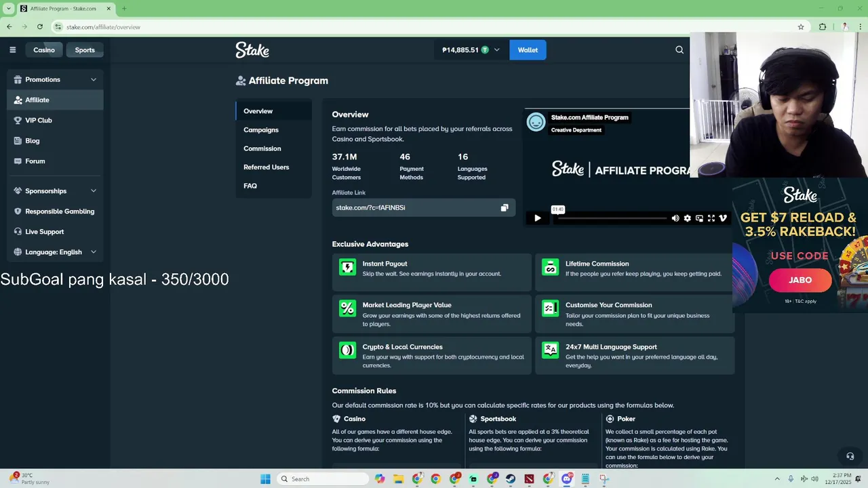Close the Affiliate Program browser tab
The image size is (868, 488).
click(x=108, y=9)
